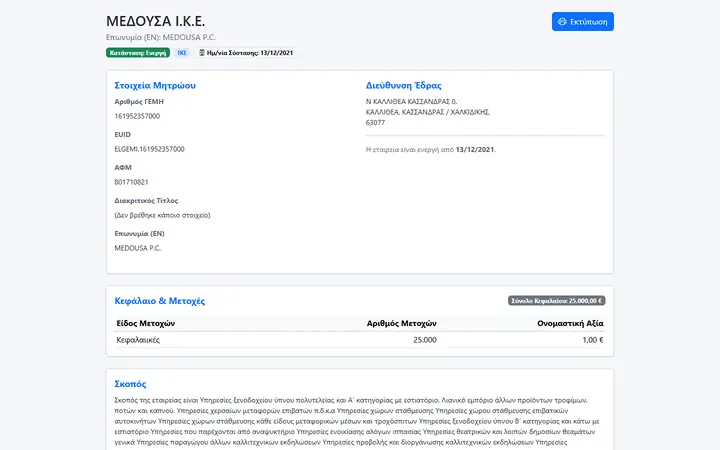720x450 pixels.
Task: Click the Αριθμός Μετοχών column header
Action: tap(401, 323)
